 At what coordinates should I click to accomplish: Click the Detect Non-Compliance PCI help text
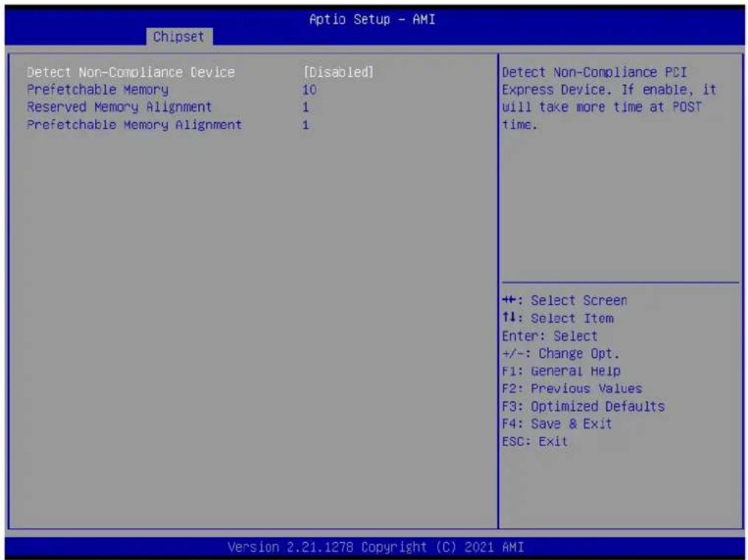coord(609,98)
